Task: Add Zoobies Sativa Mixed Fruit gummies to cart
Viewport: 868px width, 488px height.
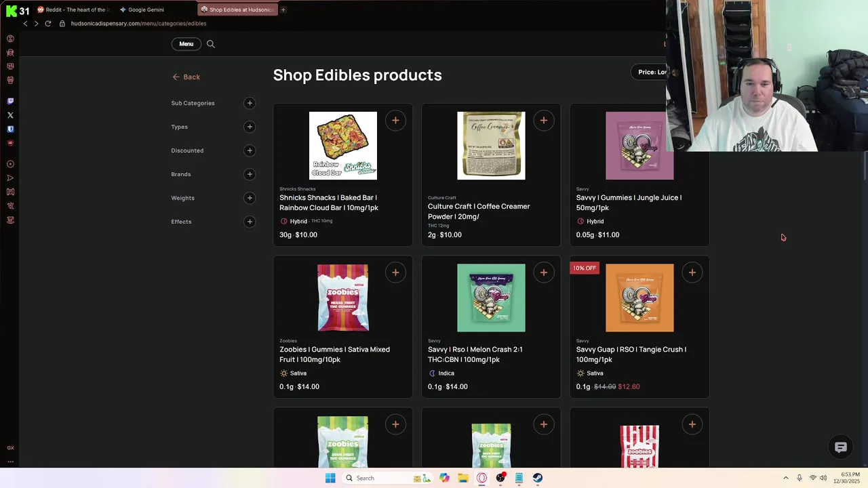Action: point(395,272)
